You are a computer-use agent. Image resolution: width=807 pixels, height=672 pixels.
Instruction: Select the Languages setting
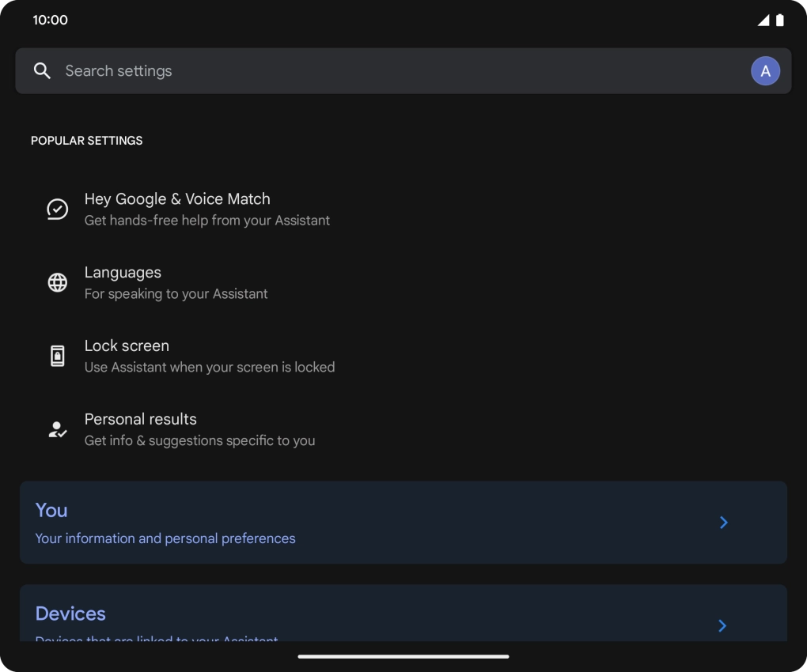point(123,273)
